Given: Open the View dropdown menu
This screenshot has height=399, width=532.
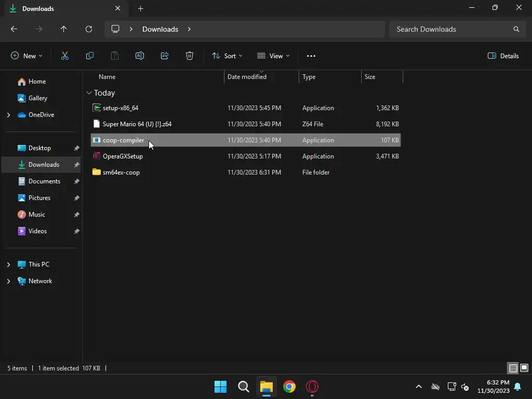Looking at the screenshot, I should tap(273, 56).
